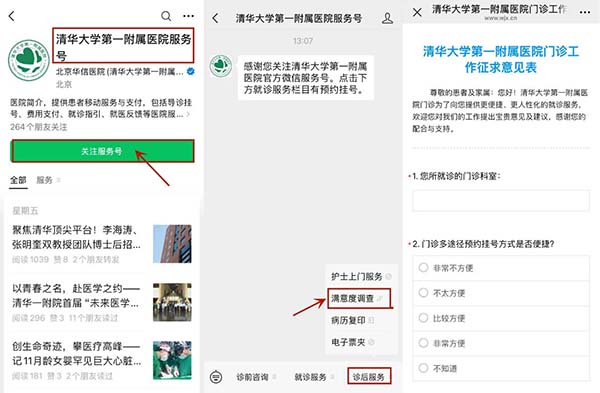Select 非常方便 radio option

pyautogui.click(x=501, y=343)
